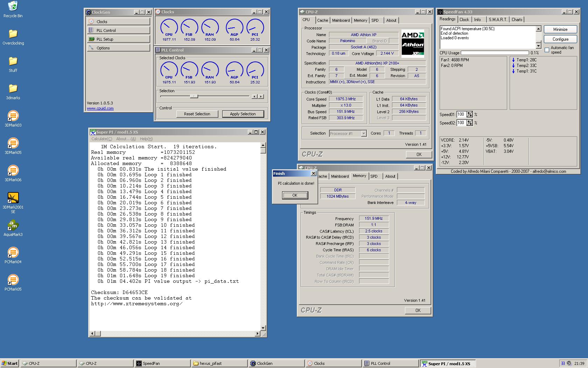Image resolution: width=588 pixels, height=368 pixels.
Task: Click the PLL Control button in ClockGen
Action: [119, 30]
